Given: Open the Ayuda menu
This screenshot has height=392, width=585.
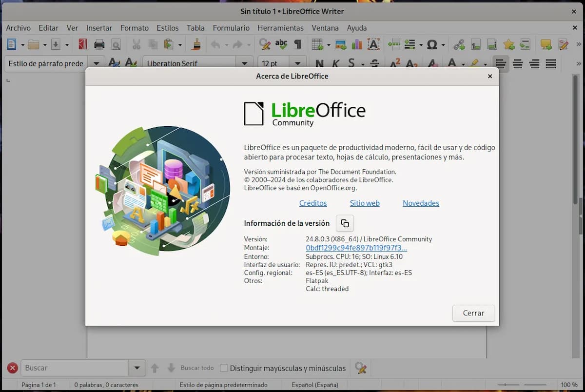Looking at the screenshot, I should click(x=357, y=28).
